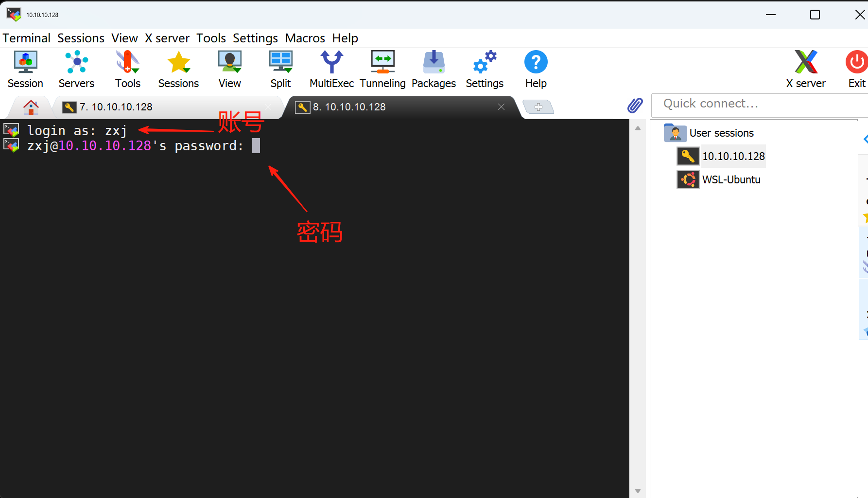Open the Packages manager icon

434,69
